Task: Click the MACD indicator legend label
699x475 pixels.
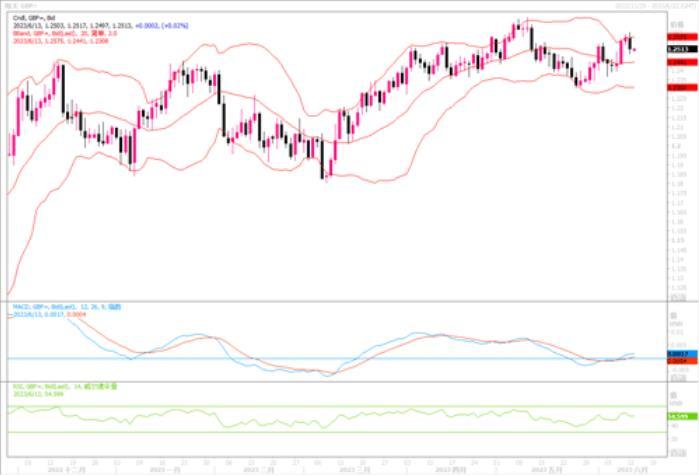Action: pyautogui.click(x=62, y=306)
